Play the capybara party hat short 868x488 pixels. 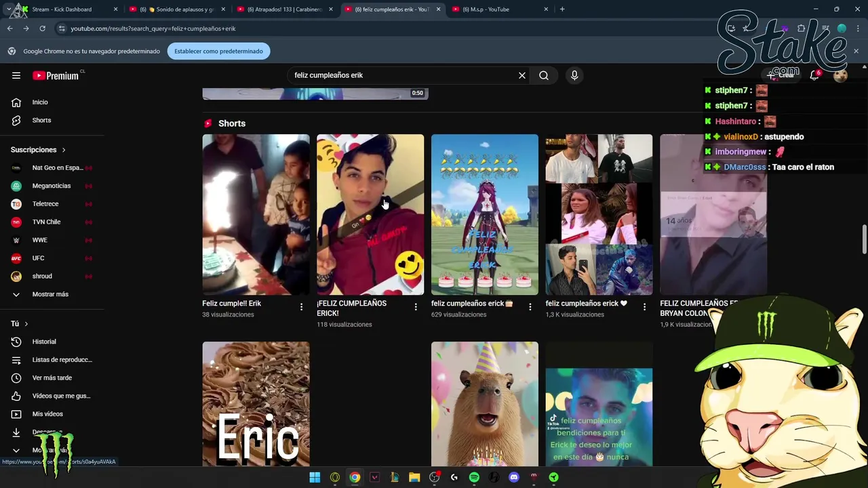tap(485, 404)
